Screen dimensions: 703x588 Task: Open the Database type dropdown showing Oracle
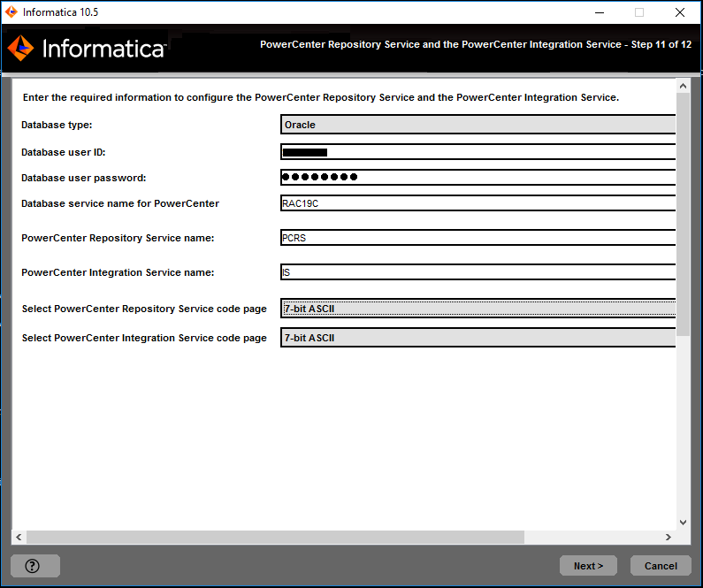click(x=478, y=125)
